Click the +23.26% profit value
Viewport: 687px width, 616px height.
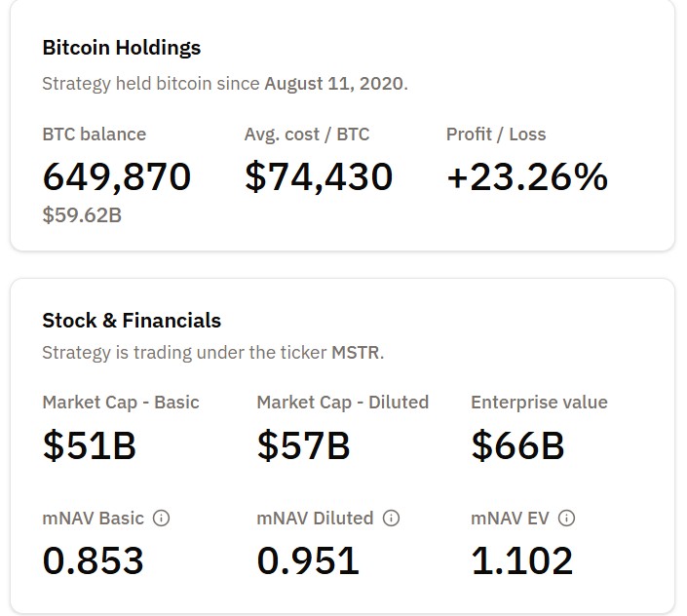(x=526, y=176)
